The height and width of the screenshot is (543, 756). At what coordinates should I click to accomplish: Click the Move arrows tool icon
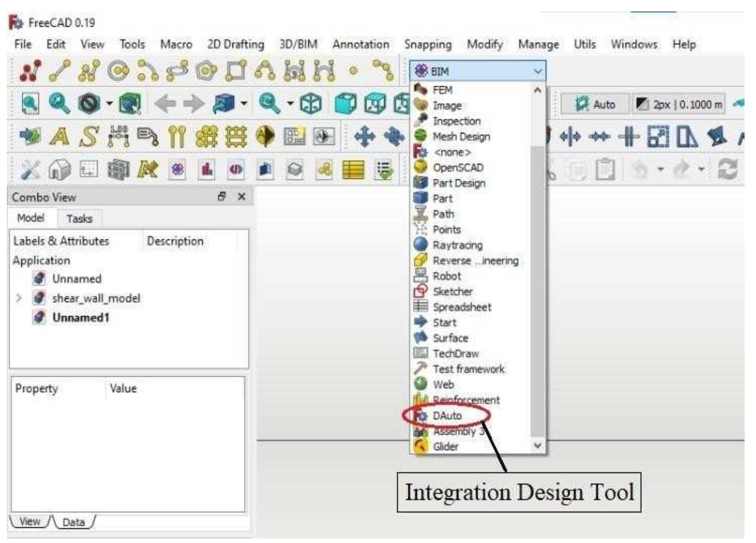pos(364,136)
